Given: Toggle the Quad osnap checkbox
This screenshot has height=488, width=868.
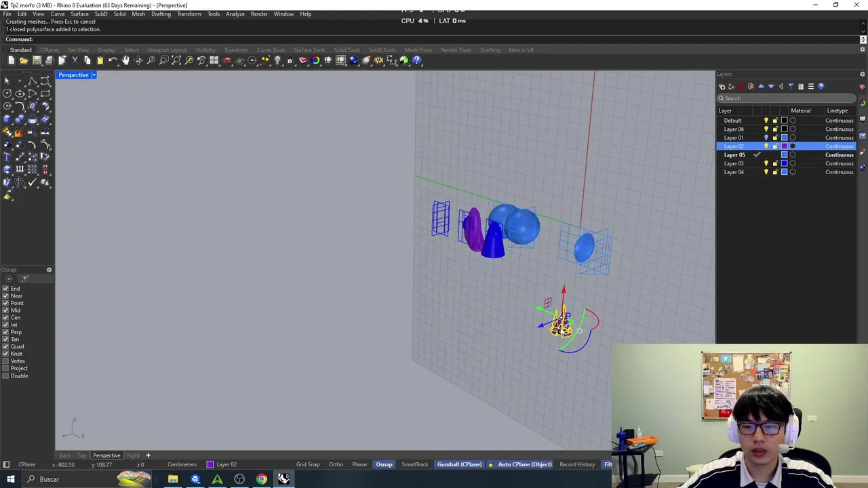Looking at the screenshot, I should click(5, 346).
